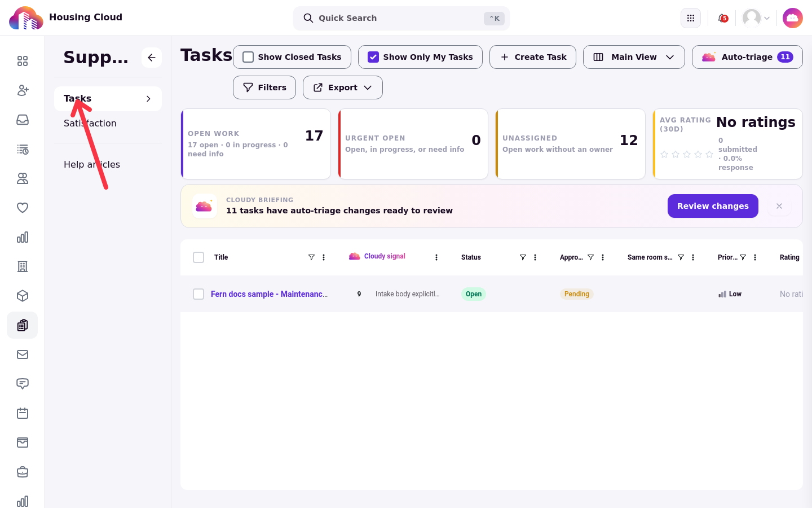The image size is (812, 508).
Task: Click the briefcase sidebar icon
Action: [23, 472]
